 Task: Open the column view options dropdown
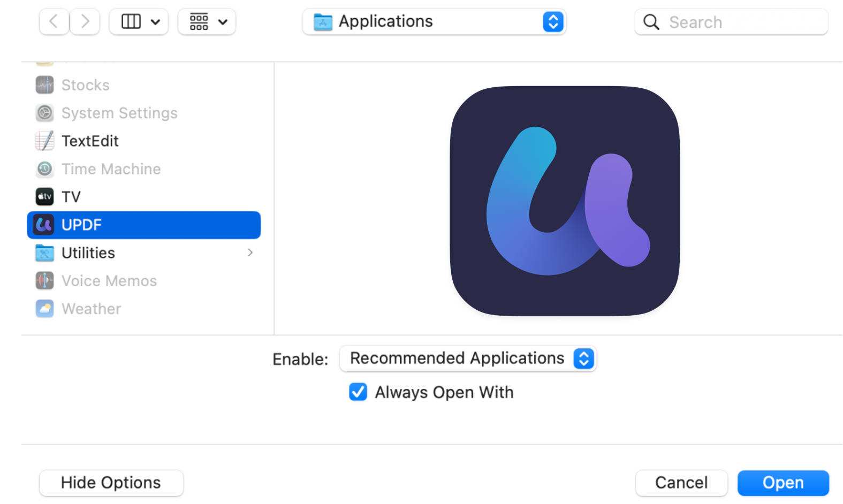(139, 22)
